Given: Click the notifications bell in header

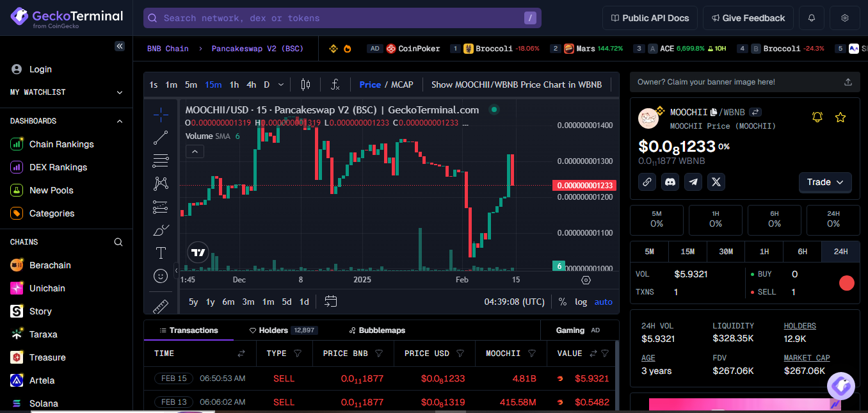Looking at the screenshot, I should point(812,18).
